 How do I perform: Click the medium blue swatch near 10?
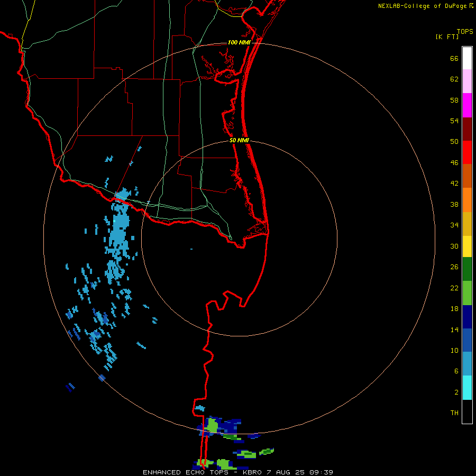pos(467,340)
